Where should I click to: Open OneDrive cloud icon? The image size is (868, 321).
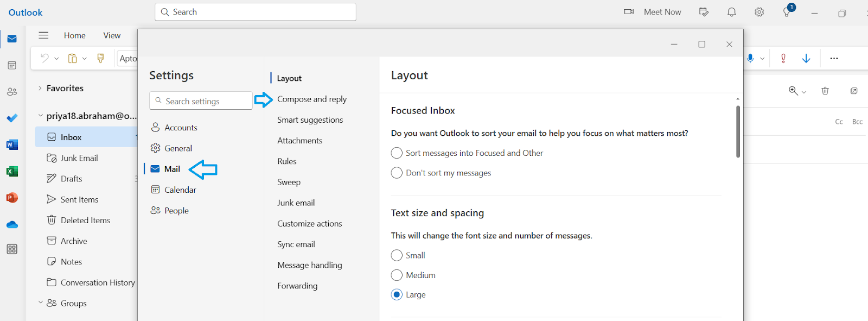pyautogui.click(x=12, y=224)
